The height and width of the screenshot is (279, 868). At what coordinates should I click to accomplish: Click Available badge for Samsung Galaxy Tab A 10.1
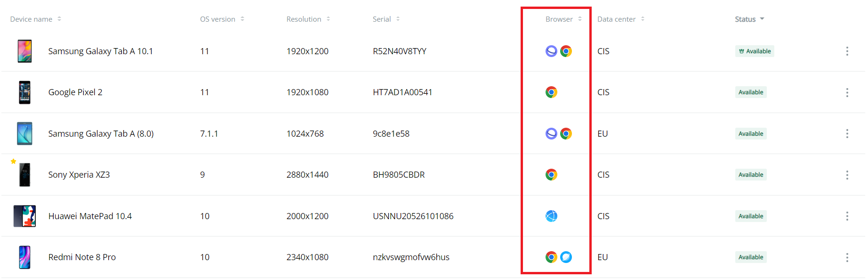pyautogui.click(x=755, y=51)
